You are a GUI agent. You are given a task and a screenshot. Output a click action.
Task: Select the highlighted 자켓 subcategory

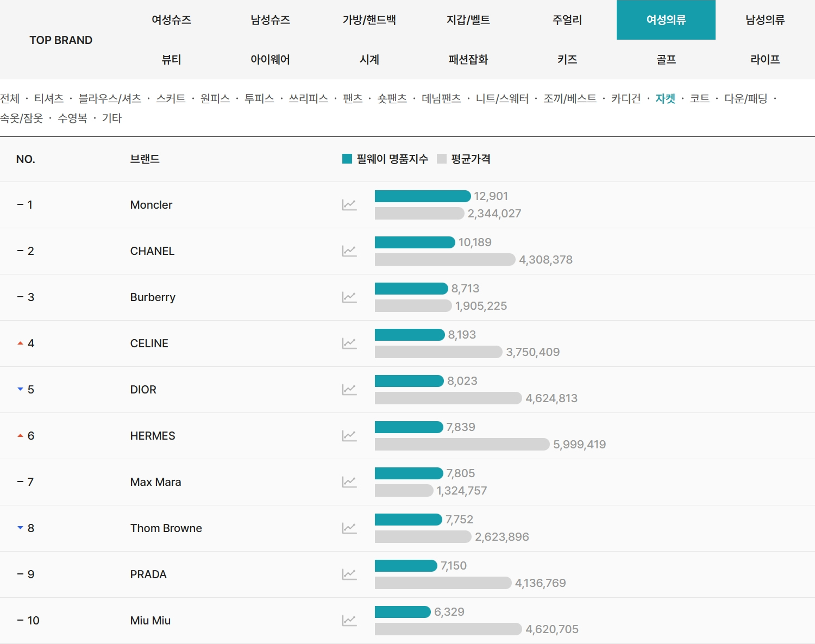tap(665, 98)
